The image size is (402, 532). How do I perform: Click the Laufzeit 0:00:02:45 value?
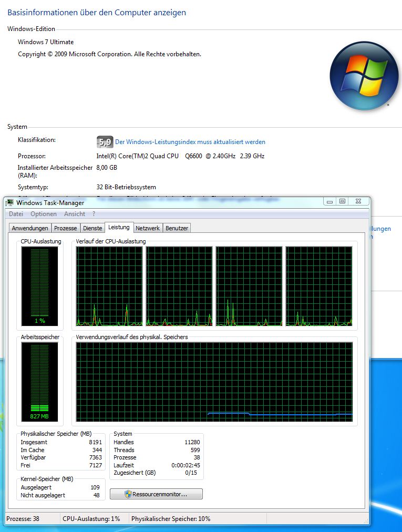coord(185,465)
